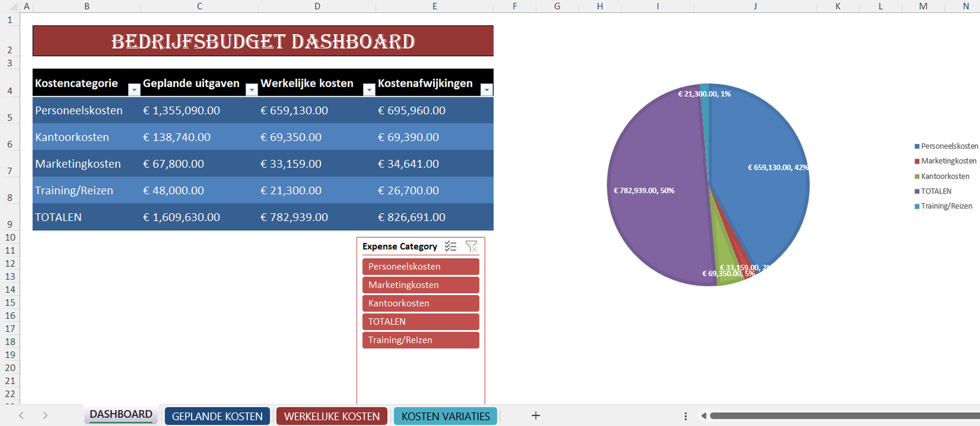The height and width of the screenshot is (426, 980).
Task: Switch to DASHBOARD sheet tab
Action: tap(121, 415)
